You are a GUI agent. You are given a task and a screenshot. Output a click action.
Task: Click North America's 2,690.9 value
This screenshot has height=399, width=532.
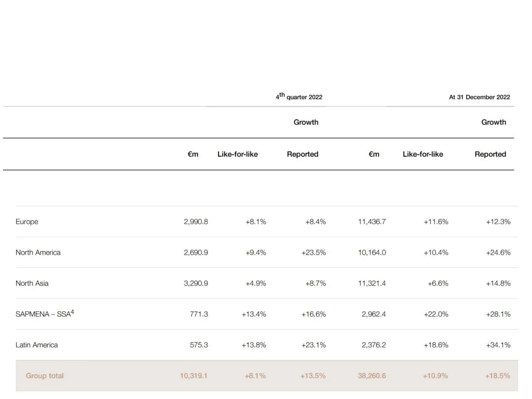196,252
